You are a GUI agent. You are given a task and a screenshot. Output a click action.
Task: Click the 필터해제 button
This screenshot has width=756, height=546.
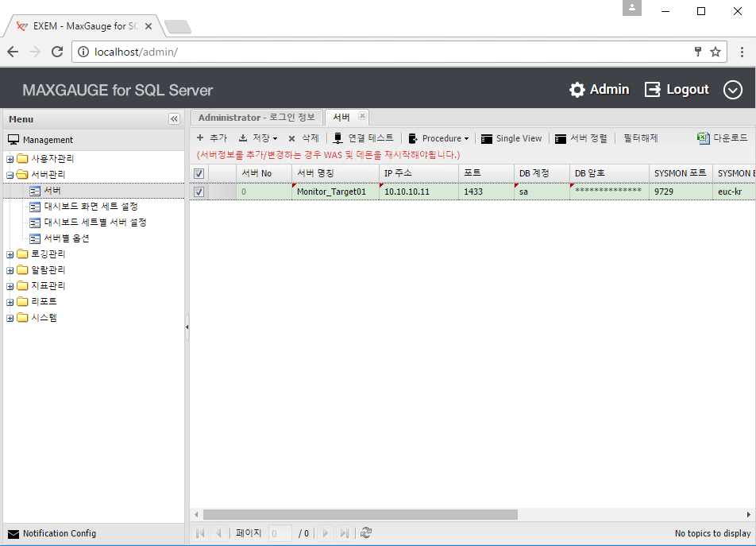pyautogui.click(x=640, y=138)
